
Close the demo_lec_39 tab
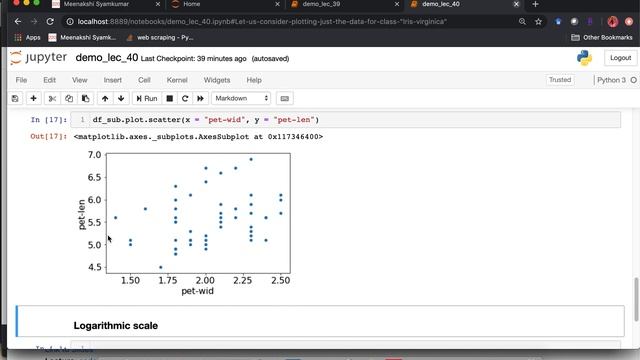tap(397, 4)
